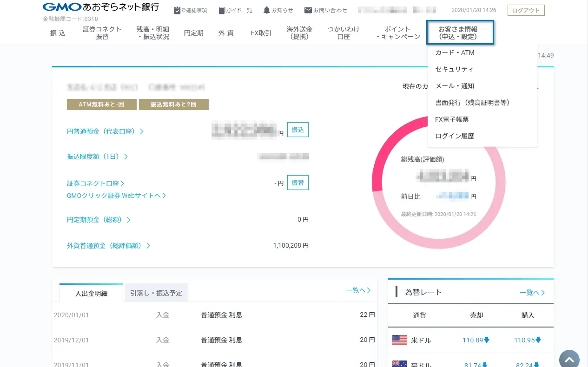Open the お問い合わせ mail icon

click(x=308, y=10)
